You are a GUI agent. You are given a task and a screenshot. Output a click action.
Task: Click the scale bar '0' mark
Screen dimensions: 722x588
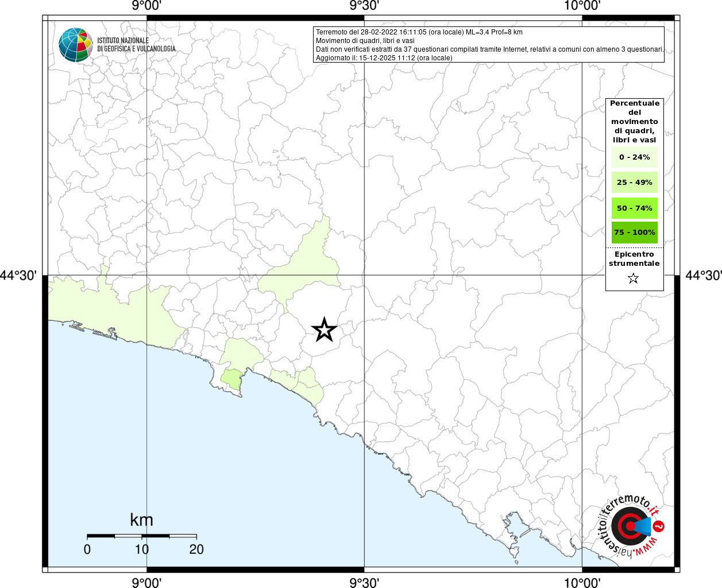[x=87, y=550]
